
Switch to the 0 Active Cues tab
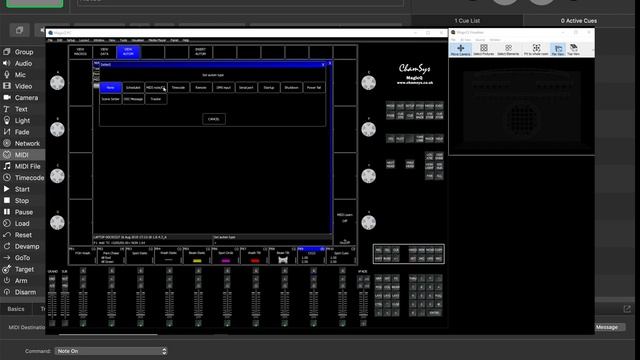tap(579, 20)
